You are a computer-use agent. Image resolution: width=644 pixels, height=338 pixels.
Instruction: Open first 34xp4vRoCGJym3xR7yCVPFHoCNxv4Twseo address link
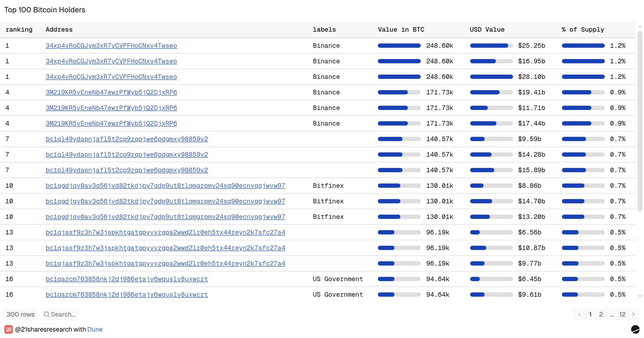[x=111, y=46]
